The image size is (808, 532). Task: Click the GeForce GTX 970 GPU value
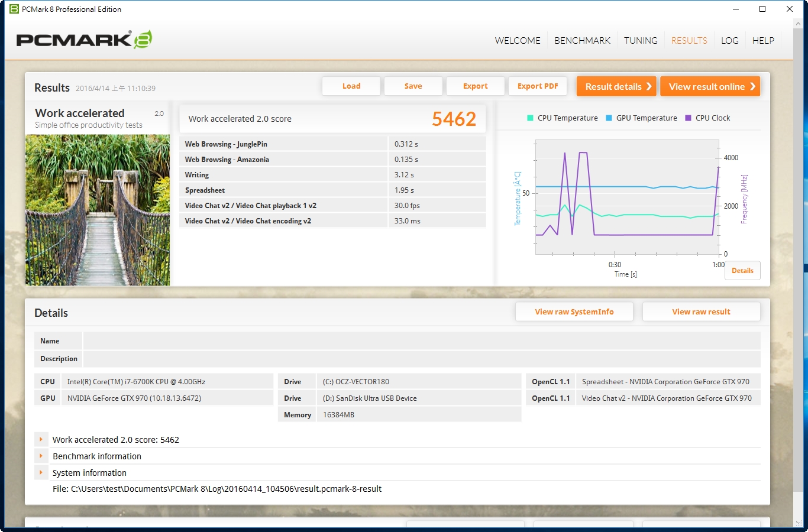(x=134, y=398)
